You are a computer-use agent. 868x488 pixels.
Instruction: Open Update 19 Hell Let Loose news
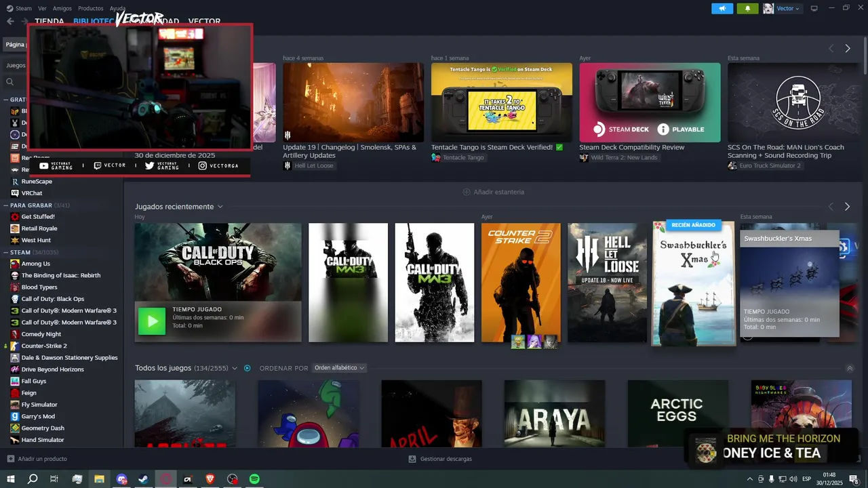353,103
